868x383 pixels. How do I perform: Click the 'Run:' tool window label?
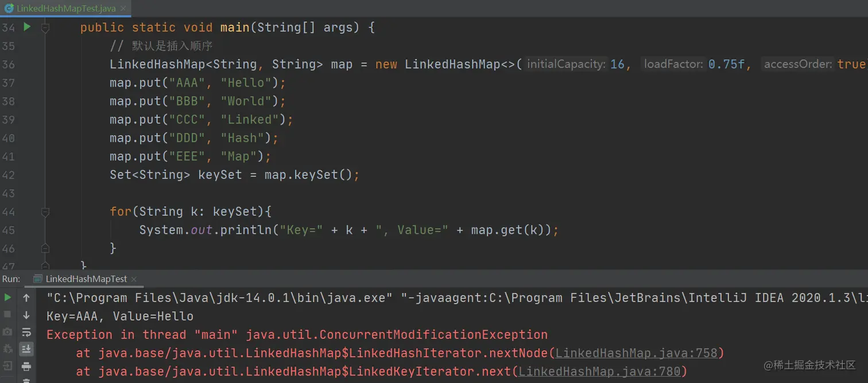tap(11, 279)
